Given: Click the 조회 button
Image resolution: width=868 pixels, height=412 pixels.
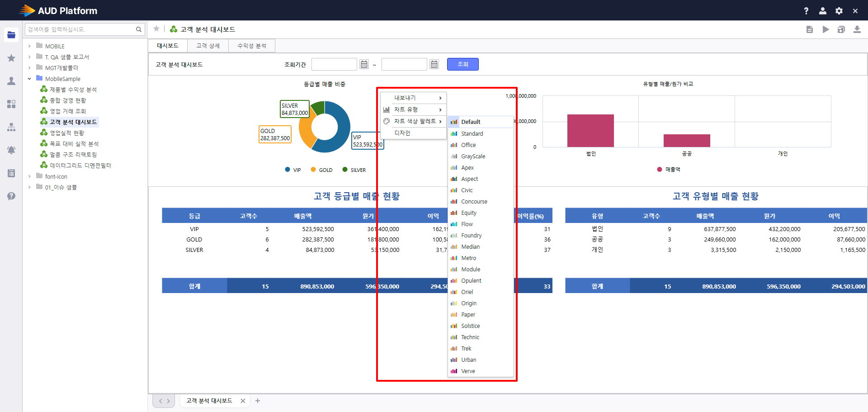Looking at the screenshot, I should 462,64.
